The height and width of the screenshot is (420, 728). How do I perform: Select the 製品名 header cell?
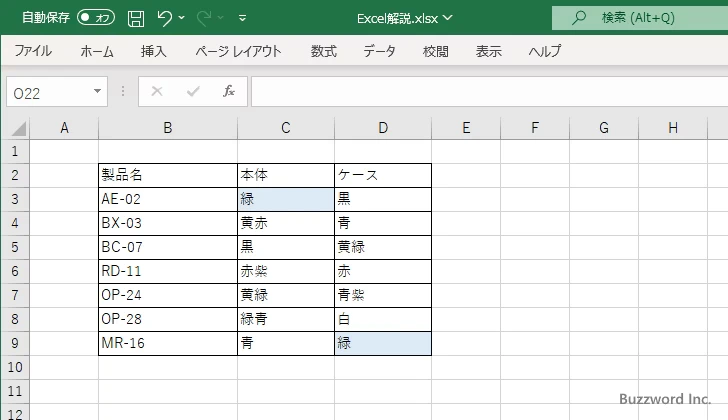[168, 175]
